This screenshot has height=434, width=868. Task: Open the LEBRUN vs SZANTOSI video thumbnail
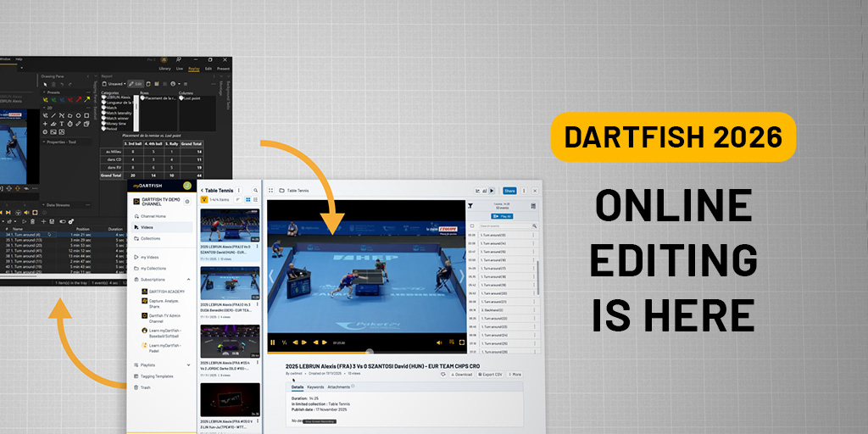coord(230,225)
